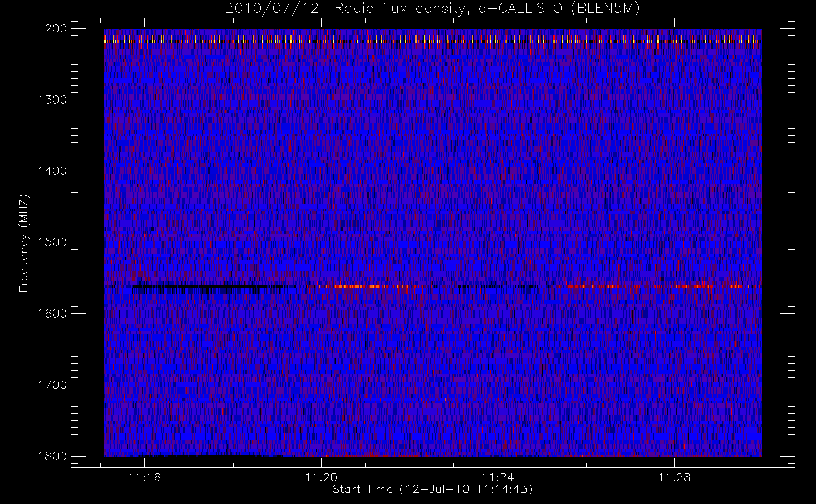This screenshot has width=816, height=504.
Task: Click the 1600 frequency tick label
Action: point(52,313)
